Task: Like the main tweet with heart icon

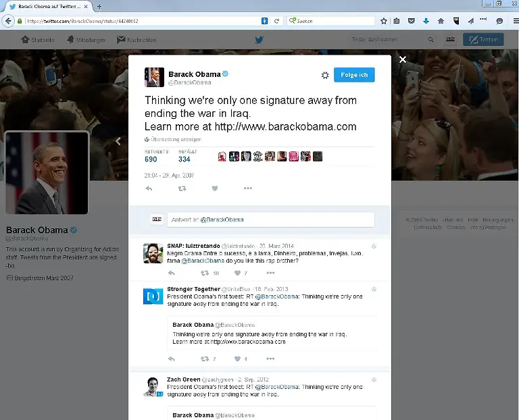Action: point(215,188)
